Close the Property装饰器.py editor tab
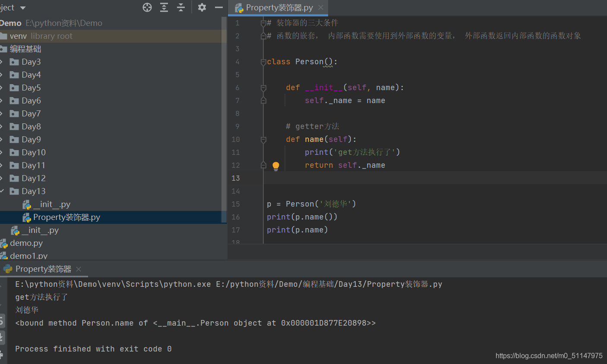This screenshot has height=364, width=607. 321,7
